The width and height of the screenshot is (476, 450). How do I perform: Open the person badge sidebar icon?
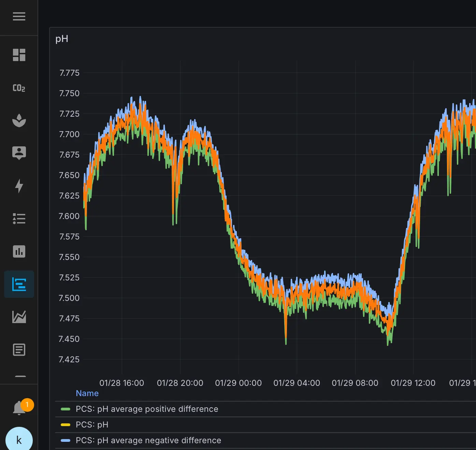pos(19,153)
